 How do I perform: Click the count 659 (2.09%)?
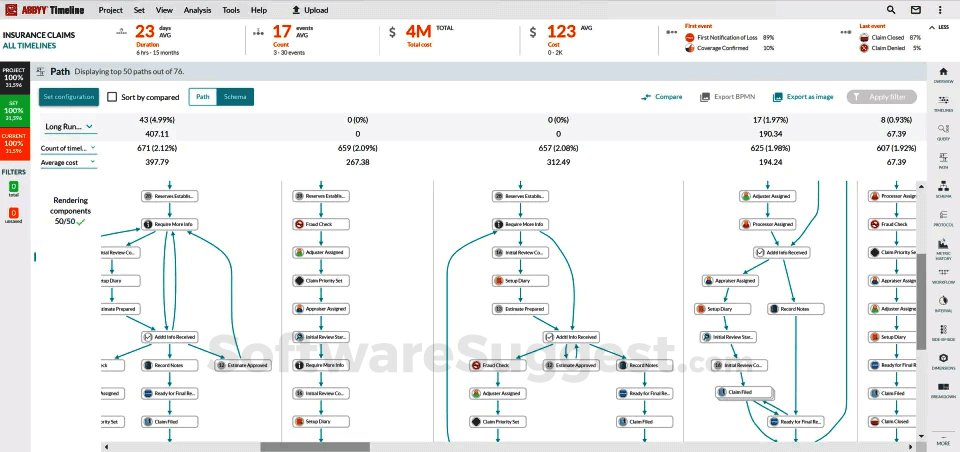point(357,148)
